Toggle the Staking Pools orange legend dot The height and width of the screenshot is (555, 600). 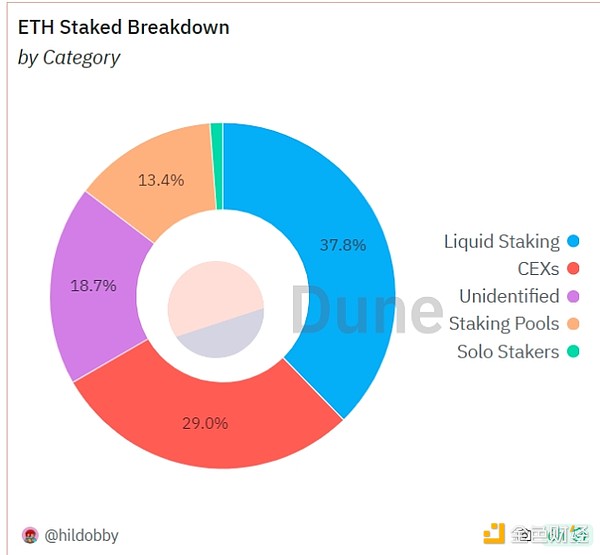click(x=573, y=324)
